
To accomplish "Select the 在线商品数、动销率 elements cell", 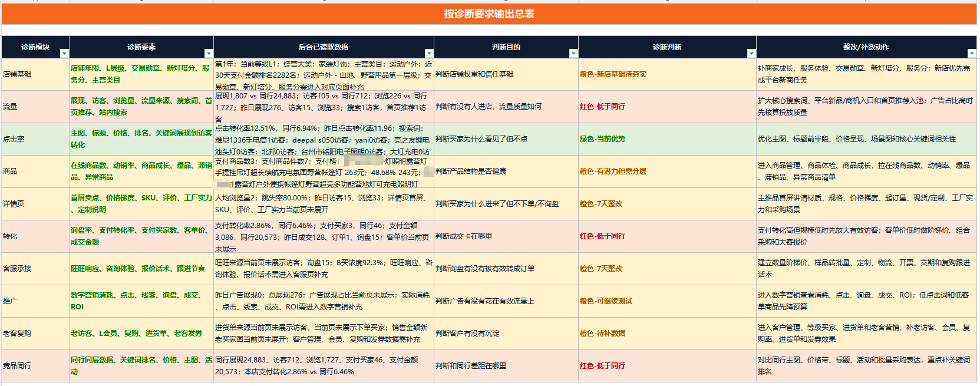I will [x=141, y=171].
